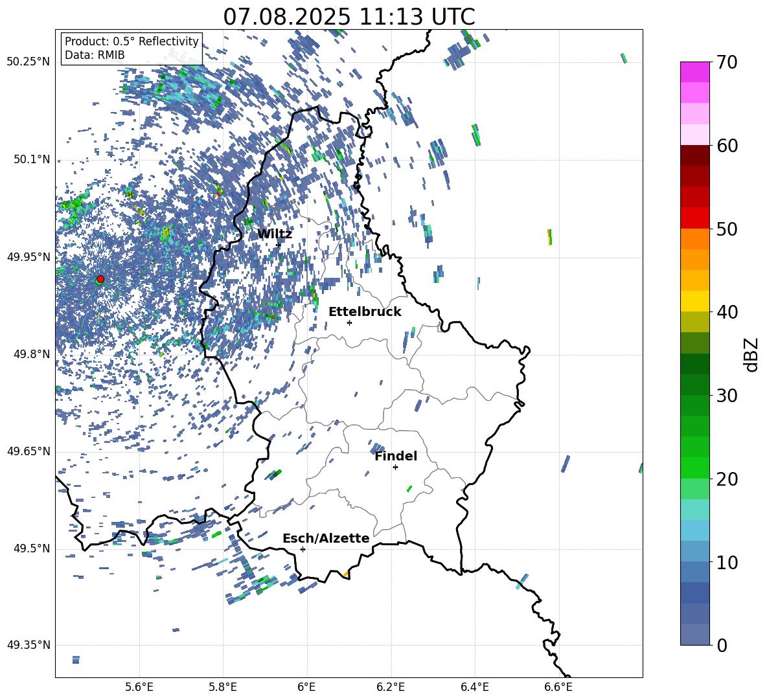Click the Esch/Alzette station cross marker
Viewport: 767px width, 700px height.
pos(303,549)
